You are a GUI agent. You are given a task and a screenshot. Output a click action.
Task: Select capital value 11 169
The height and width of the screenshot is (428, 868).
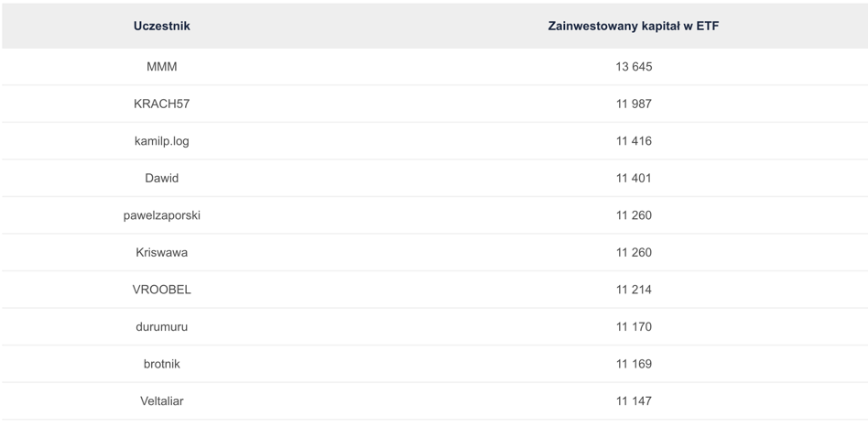[x=634, y=364]
